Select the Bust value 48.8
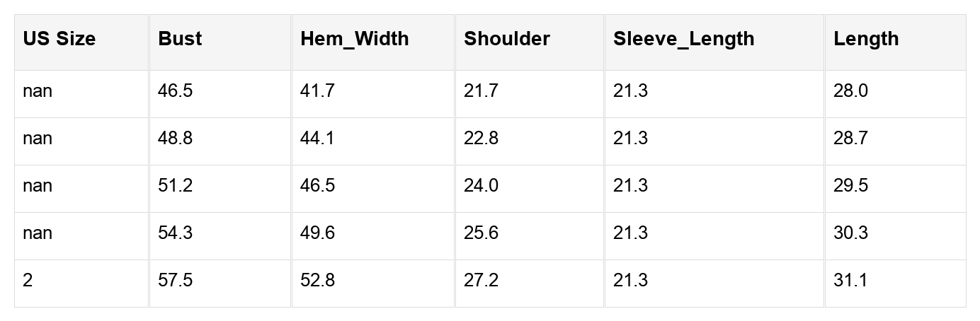 coord(175,139)
